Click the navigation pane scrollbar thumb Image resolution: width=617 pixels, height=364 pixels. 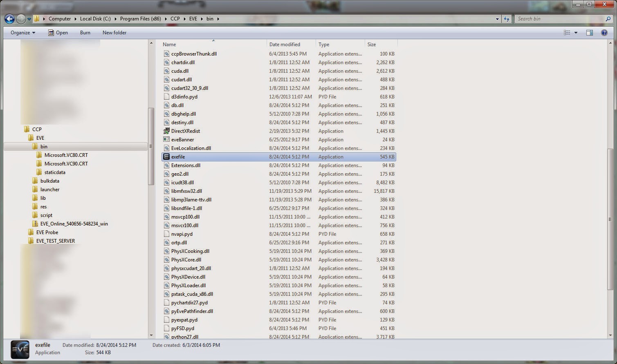click(151, 146)
